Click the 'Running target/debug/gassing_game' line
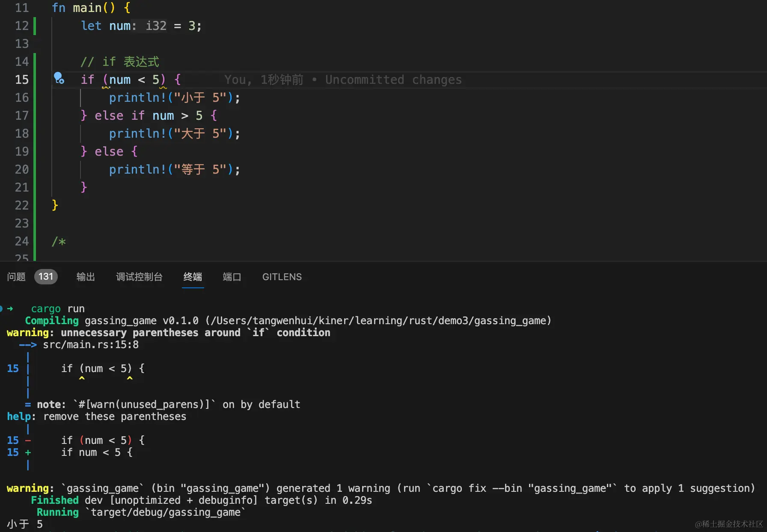 (141, 512)
